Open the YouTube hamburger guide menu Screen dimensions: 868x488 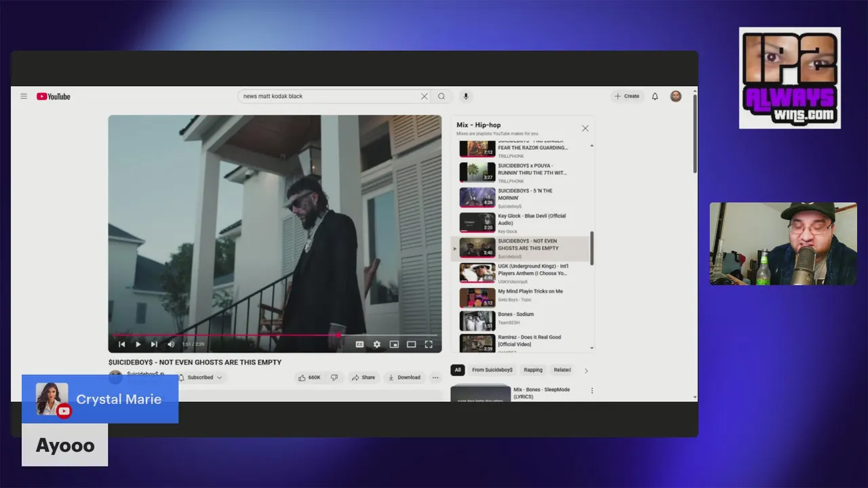24,96
